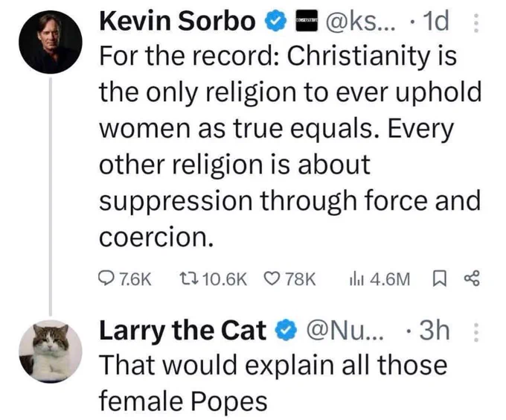Open more options on Sorbo's tweet
Viewport: 506px width, 420px height.
[x=475, y=22]
